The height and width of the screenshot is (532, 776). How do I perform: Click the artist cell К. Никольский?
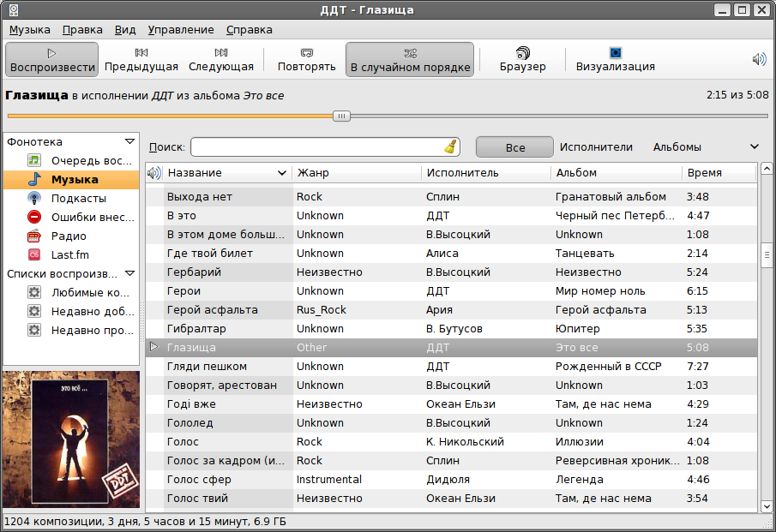point(465,441)
